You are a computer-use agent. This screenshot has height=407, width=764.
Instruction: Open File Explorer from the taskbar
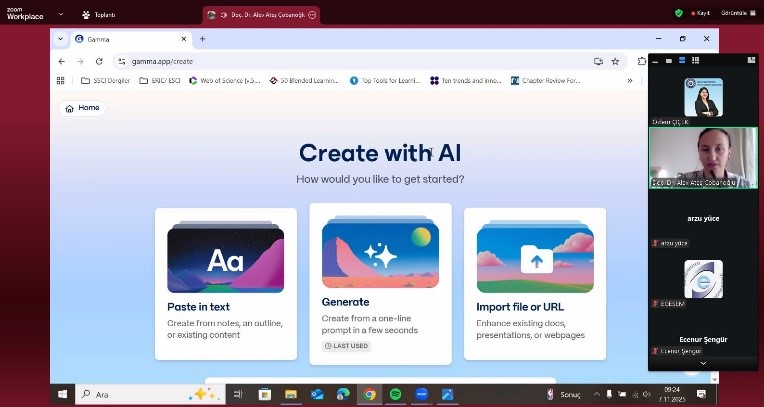pos(291,394)
